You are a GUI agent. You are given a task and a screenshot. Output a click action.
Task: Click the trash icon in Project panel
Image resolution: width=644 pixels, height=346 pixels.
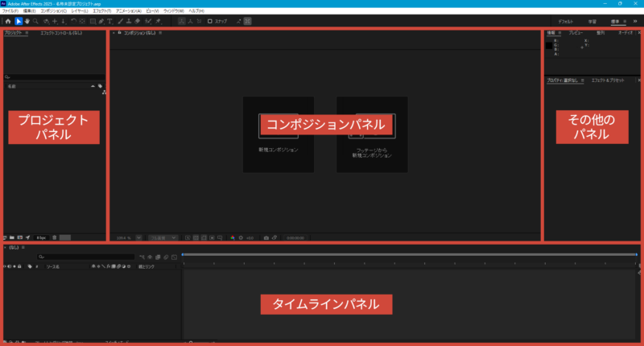click(54, 237)
